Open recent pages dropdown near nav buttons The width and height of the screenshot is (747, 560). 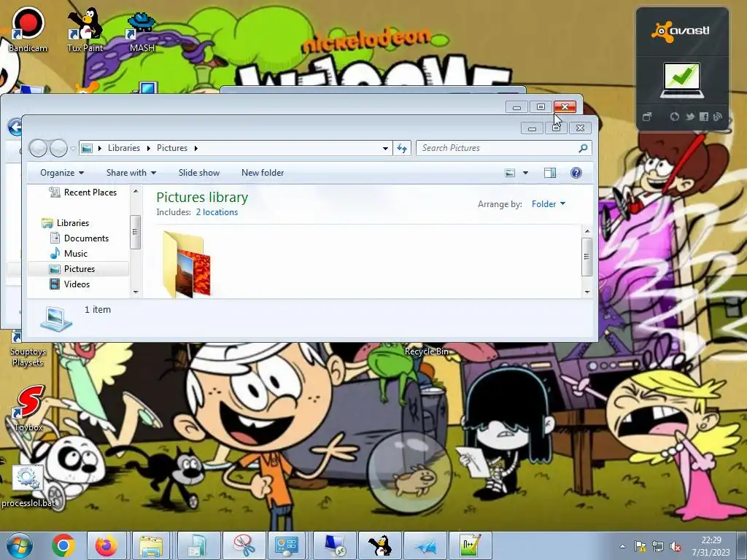[73, 149]
